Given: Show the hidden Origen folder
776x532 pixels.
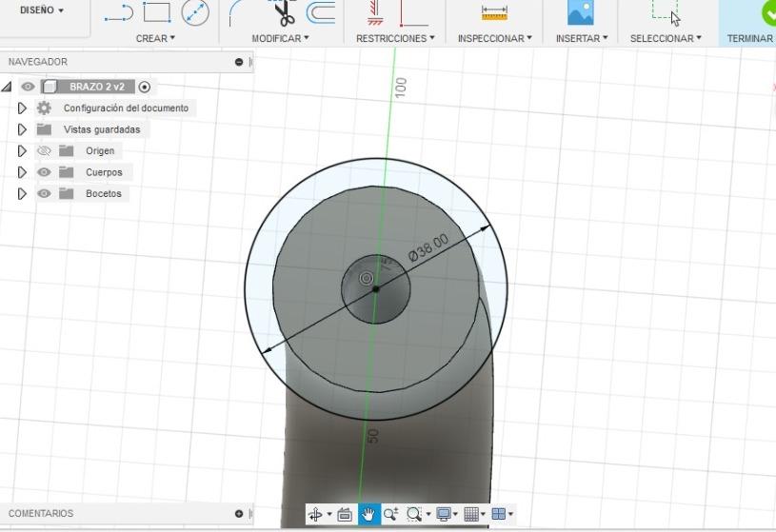Looking at the screenshot, I should (x=44, y=150).
